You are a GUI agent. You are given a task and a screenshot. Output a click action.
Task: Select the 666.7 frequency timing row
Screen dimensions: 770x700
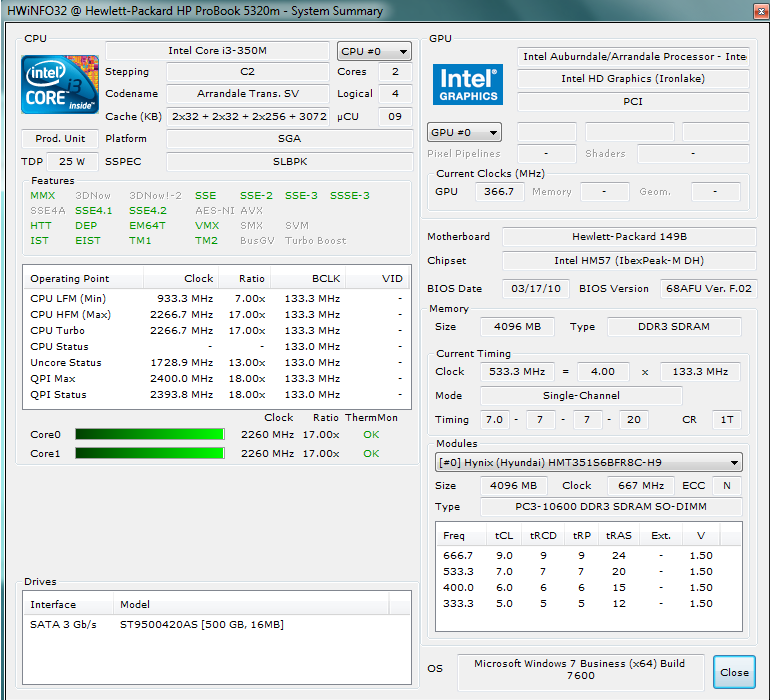tap(588, 556)
